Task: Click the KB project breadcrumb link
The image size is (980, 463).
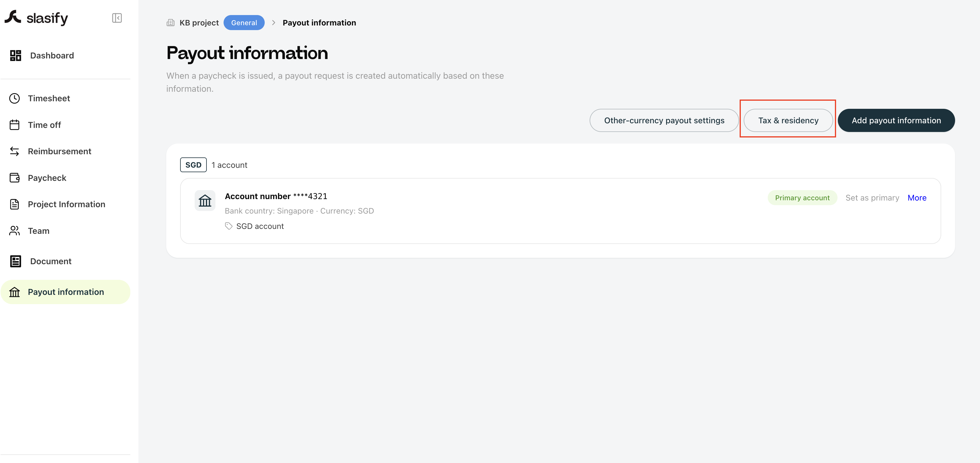Action: tap(199, 23)
